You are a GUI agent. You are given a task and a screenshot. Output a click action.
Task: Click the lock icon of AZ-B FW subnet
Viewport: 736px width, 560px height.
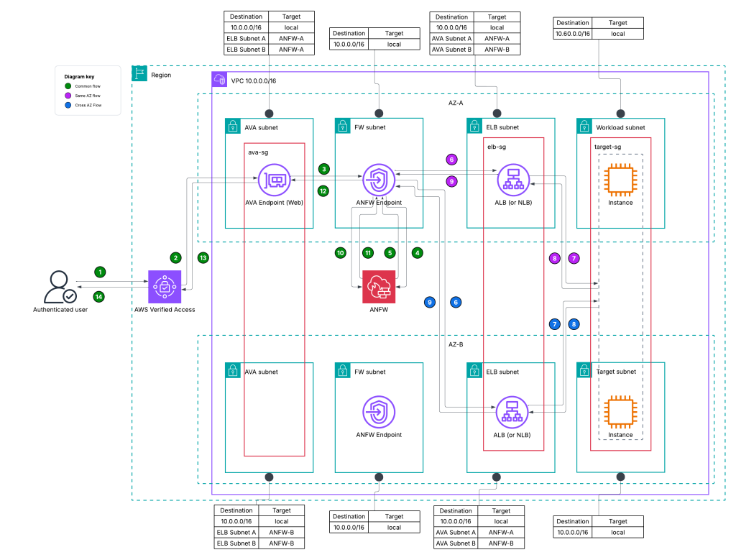[343, 370]
